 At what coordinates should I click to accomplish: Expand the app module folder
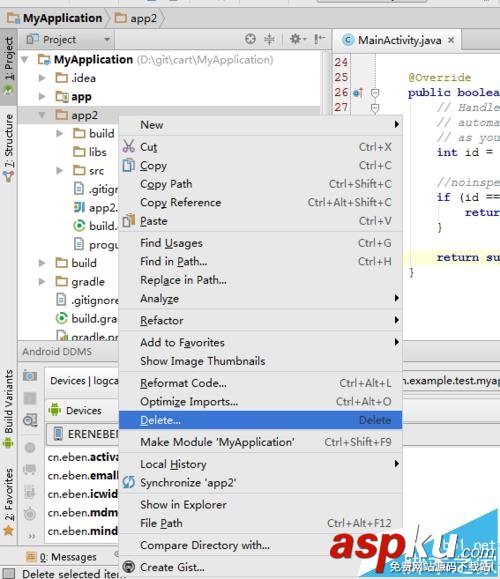(42, 96)
